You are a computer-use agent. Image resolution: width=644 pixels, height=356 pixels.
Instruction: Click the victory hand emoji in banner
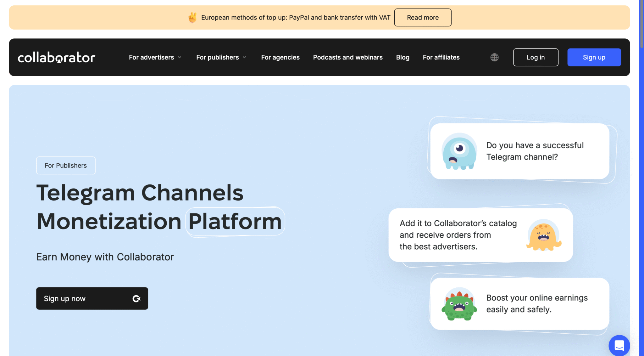tap(192, 17)
